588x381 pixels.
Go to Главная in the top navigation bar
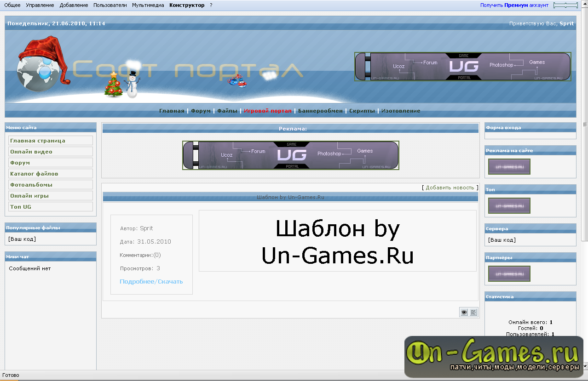(x=172, y=111)
